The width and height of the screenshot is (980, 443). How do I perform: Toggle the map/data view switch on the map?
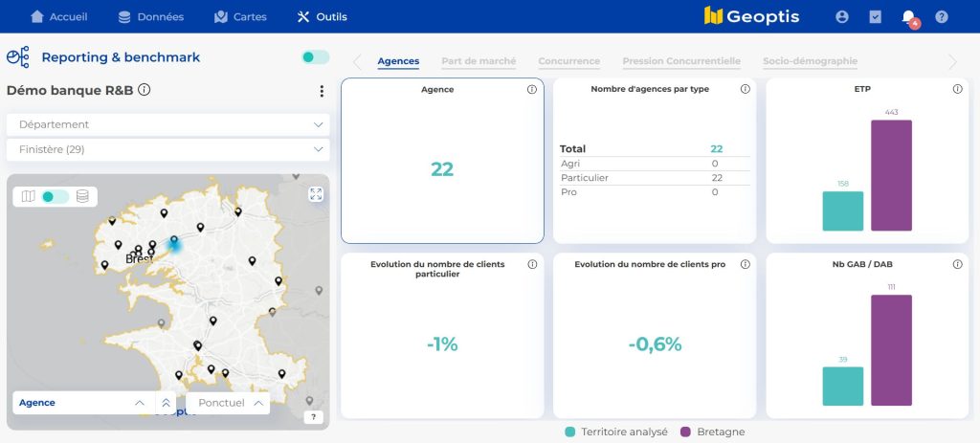[56, 196]
